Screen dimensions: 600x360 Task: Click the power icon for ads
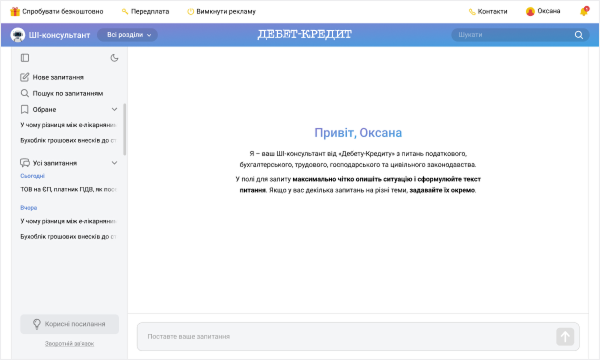(190, 12)
